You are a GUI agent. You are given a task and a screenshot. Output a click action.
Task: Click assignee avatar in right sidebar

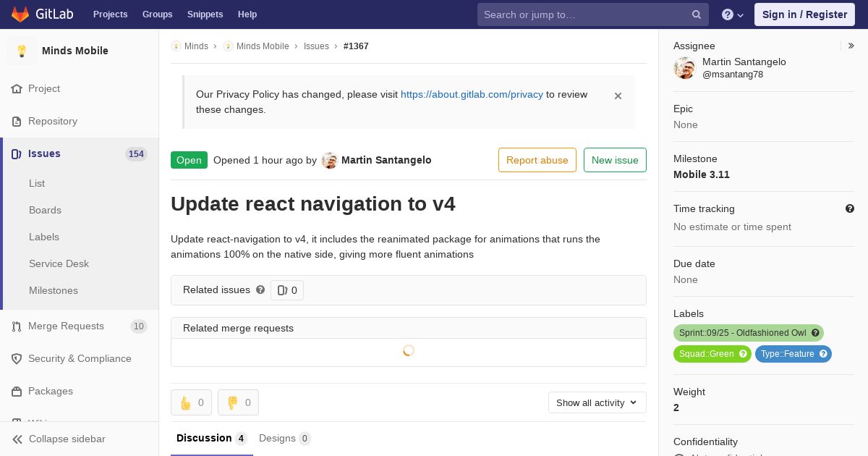coord(684,68)
